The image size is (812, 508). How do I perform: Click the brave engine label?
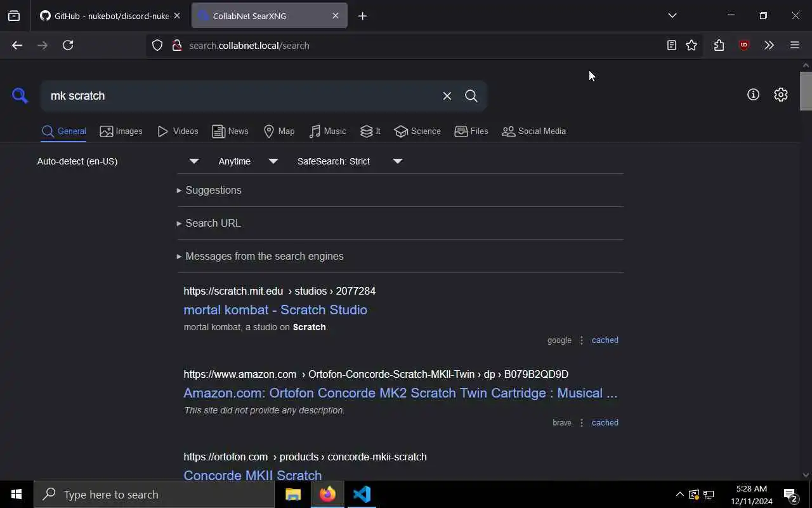(x=562, y=423)
